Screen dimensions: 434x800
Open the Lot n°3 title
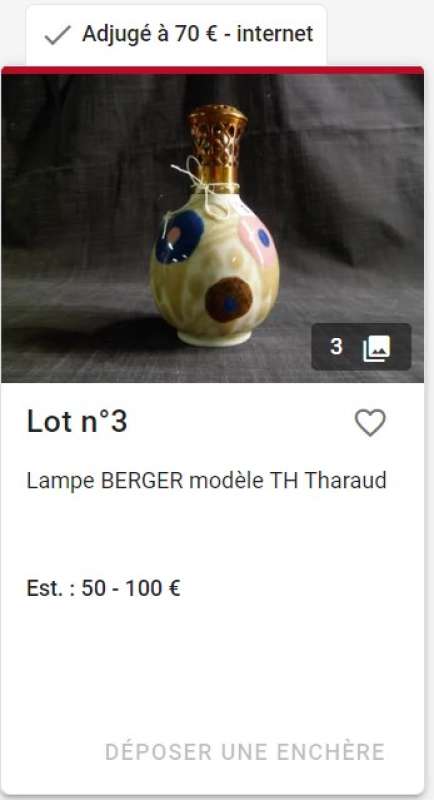click(x=77, y=422)
